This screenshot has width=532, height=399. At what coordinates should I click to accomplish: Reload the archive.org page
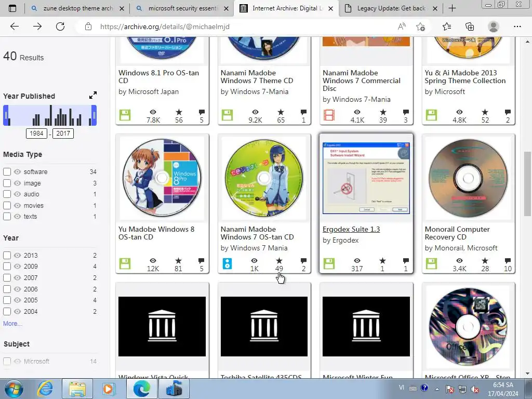pos(60,26)
